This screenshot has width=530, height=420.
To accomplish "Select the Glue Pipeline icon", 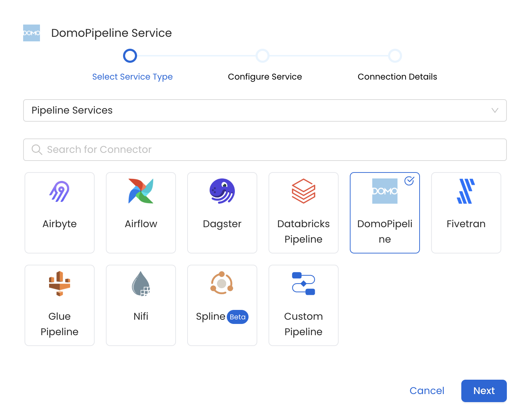I will pos(60,284).
